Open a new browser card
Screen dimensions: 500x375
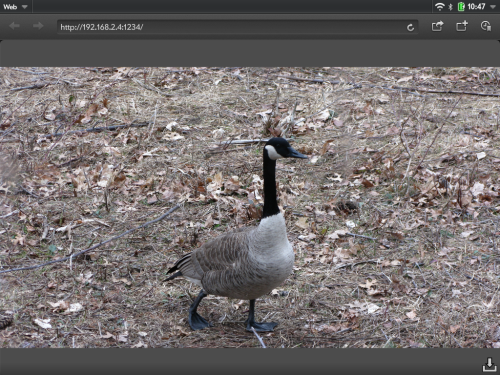point(462,26)
